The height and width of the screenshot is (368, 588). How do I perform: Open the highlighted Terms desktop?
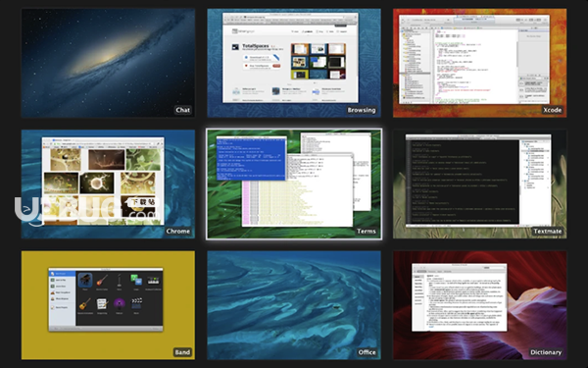pyautogui.click(x=294, y=184)
